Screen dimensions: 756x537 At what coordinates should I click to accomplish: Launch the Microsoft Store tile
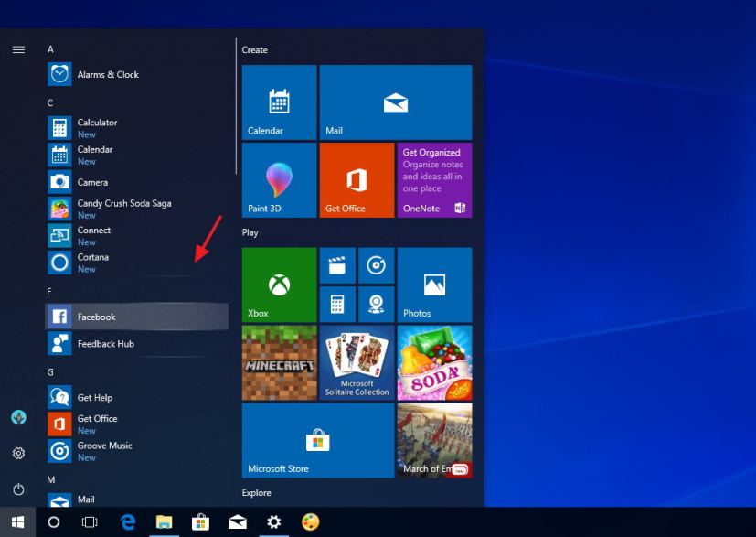point(317,440)
